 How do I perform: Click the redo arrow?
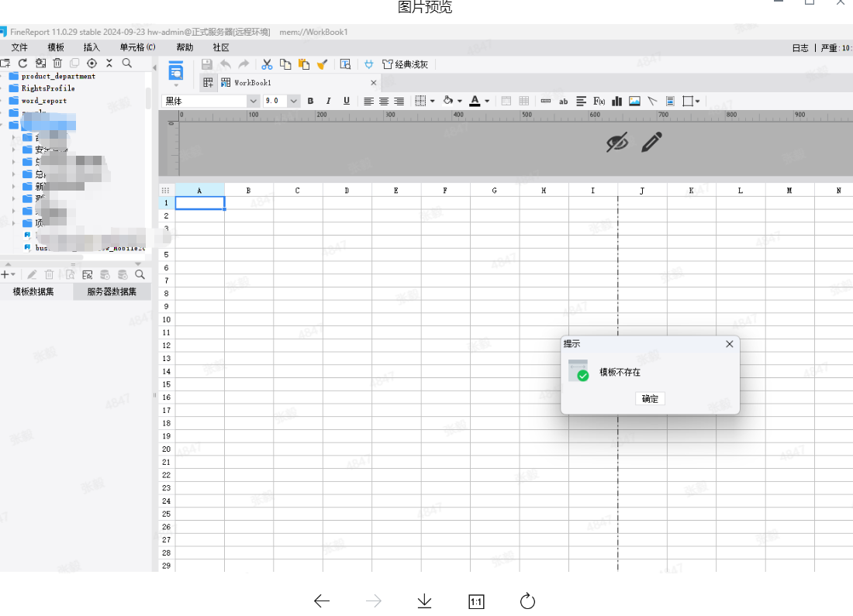click(x=243, y=64)
